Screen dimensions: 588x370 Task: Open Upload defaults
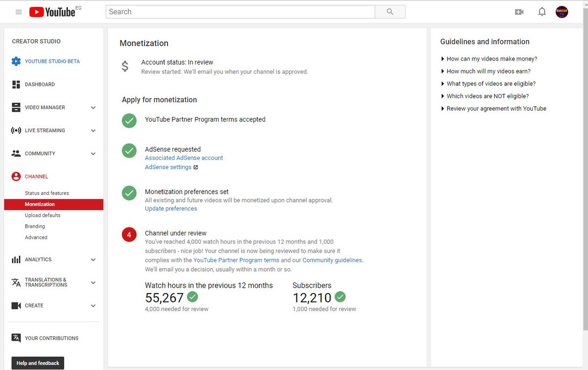click(x=43, y=215)
